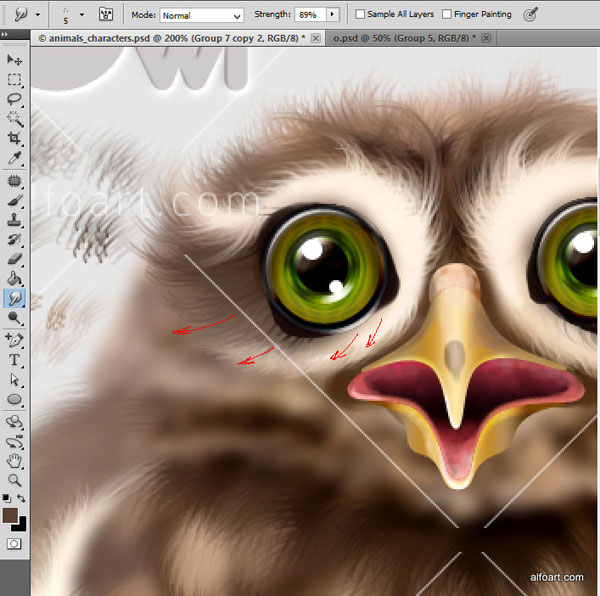Open the brush preset picker arrow
The image size is (600, 596).
pos(82,15)
